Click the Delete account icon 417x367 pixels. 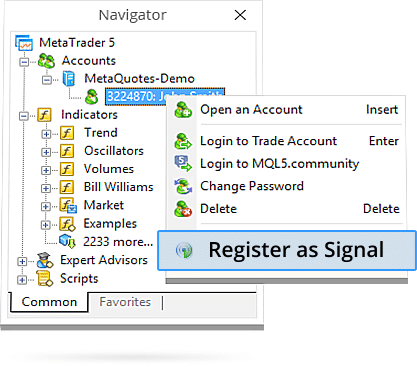[x=183, y=209]
